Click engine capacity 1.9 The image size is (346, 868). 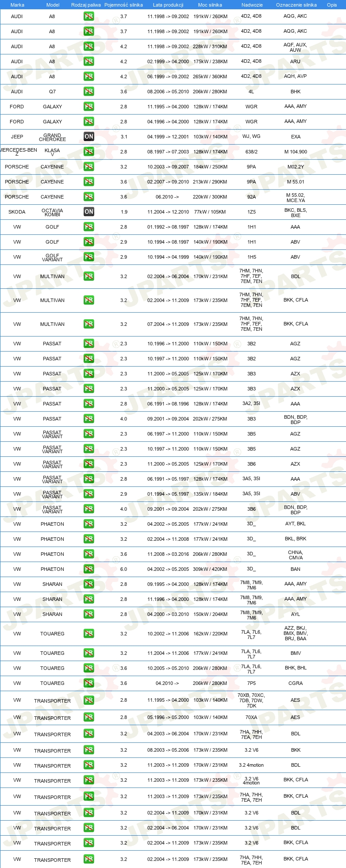click(124, 212)
